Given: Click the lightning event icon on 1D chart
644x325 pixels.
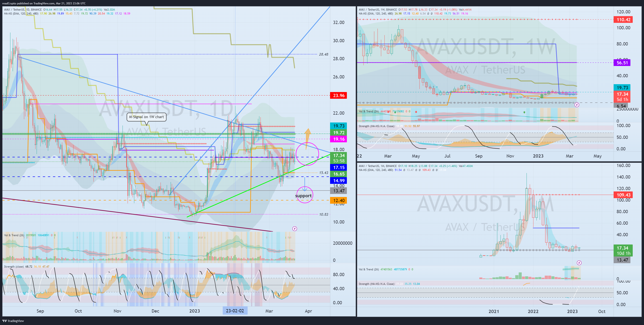Looking at the screenshot, I should click(295, 229).
